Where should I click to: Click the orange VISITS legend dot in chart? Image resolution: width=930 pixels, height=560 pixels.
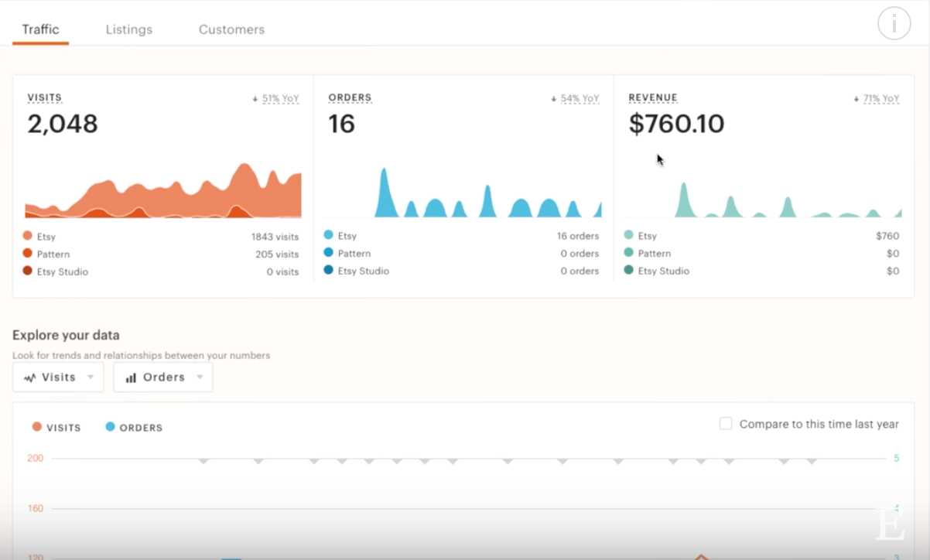click(36, 427)
